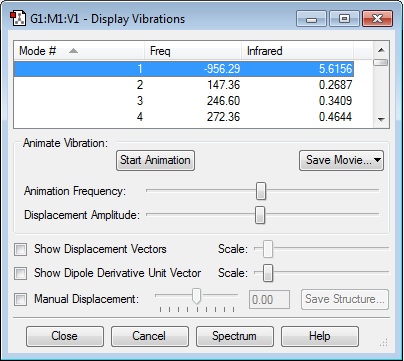404x361 pixels.
Task: Minimize the Display Vibrations window
Action: pos(311,19)
